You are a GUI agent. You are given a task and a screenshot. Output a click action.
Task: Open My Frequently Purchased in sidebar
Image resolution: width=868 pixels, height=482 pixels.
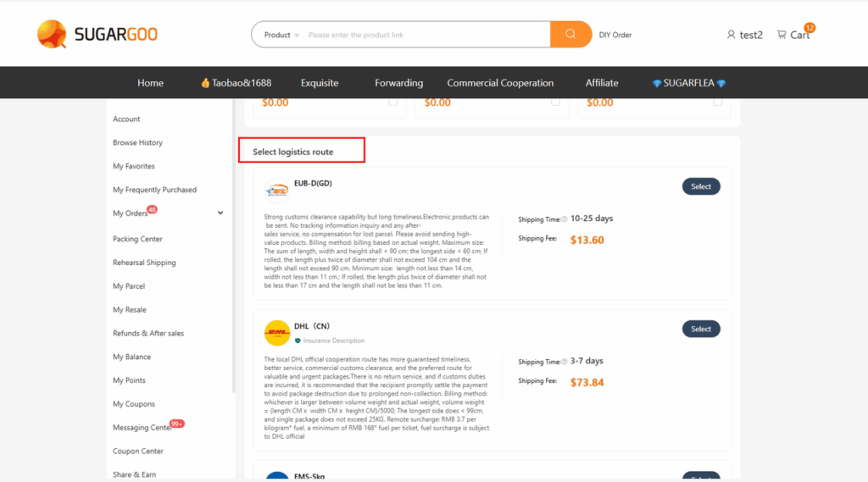click(154, 190)
